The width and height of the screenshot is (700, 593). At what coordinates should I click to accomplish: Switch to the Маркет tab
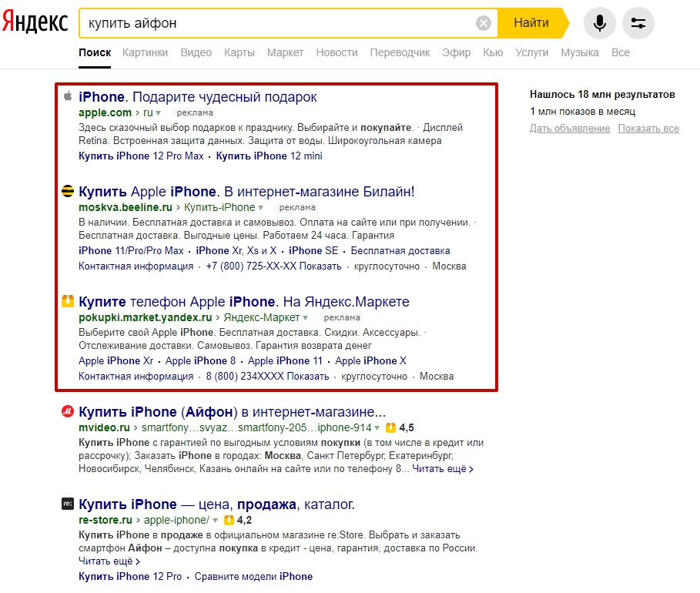tap(285, 52)
